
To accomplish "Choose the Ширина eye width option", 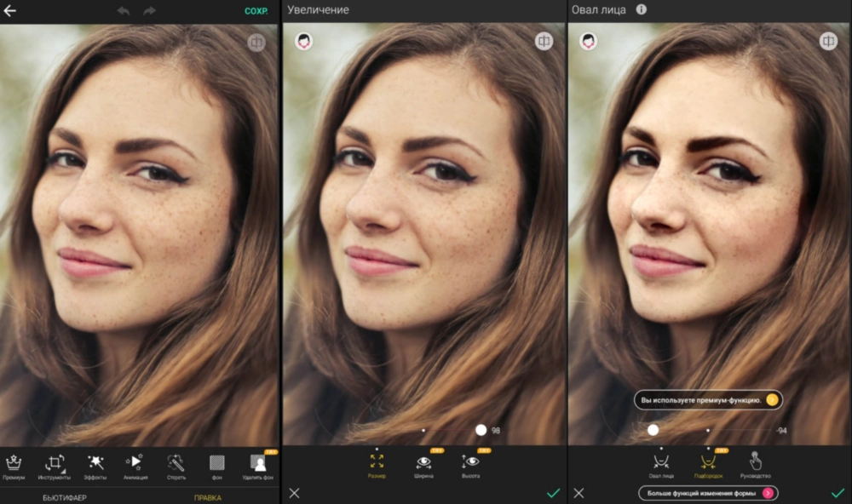I will 423,465.
